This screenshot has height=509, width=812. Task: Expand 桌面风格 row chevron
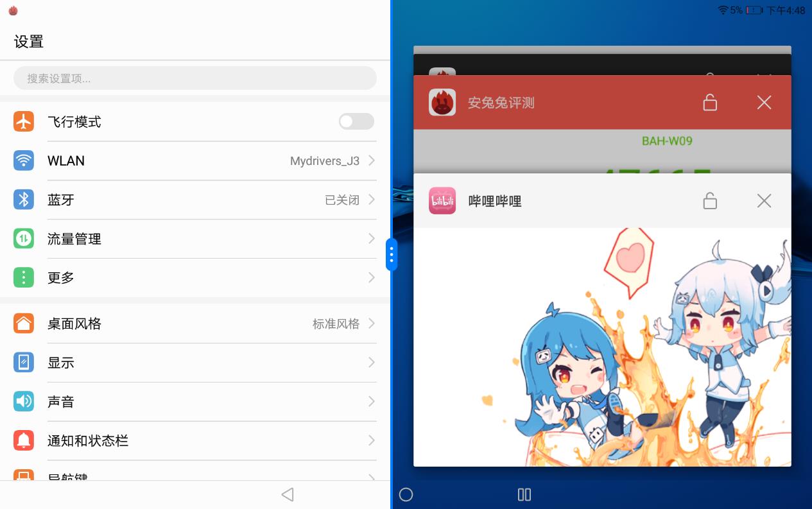point(372,324)
